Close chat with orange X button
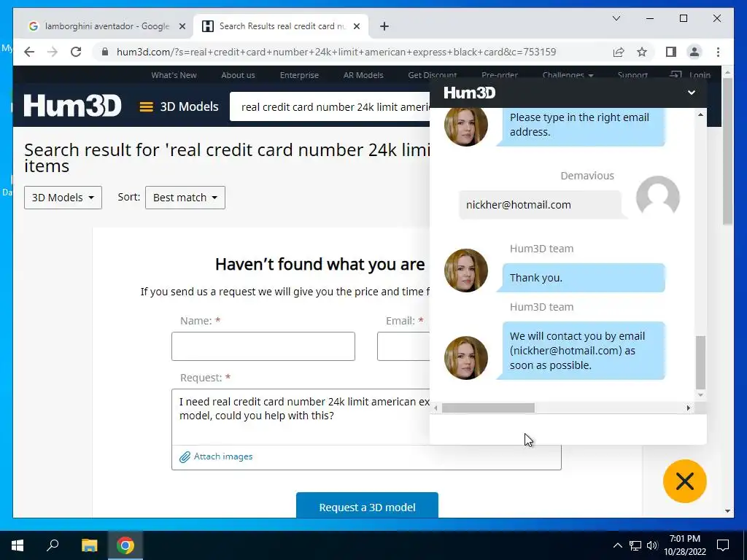The image size is (747, 560). click(x=684, y=481)
